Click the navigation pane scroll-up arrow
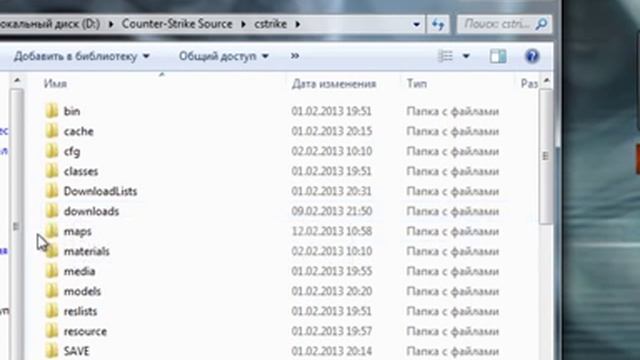Image resolution: width=640 pixels, height=360 pixels. point(17,81)
